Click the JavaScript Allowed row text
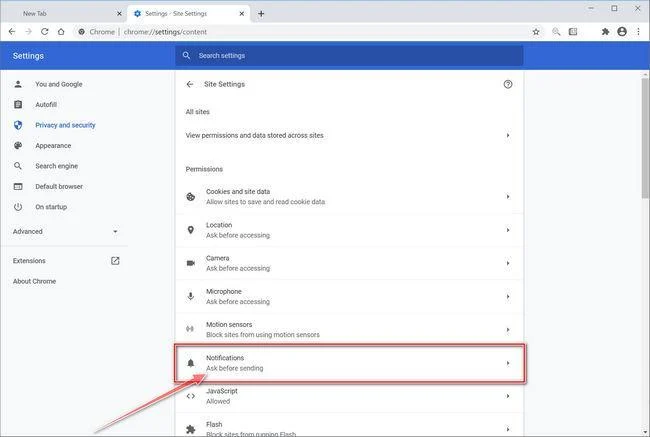 click(x=218, y=401)
